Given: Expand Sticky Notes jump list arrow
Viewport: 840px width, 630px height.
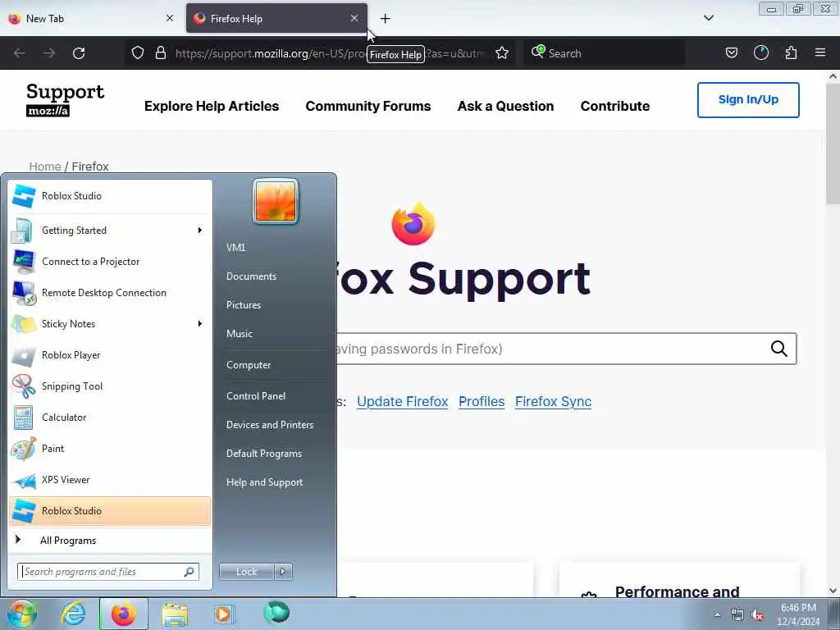Looking at the screenshot, I should pyautogui.click(x=200, y=323).
